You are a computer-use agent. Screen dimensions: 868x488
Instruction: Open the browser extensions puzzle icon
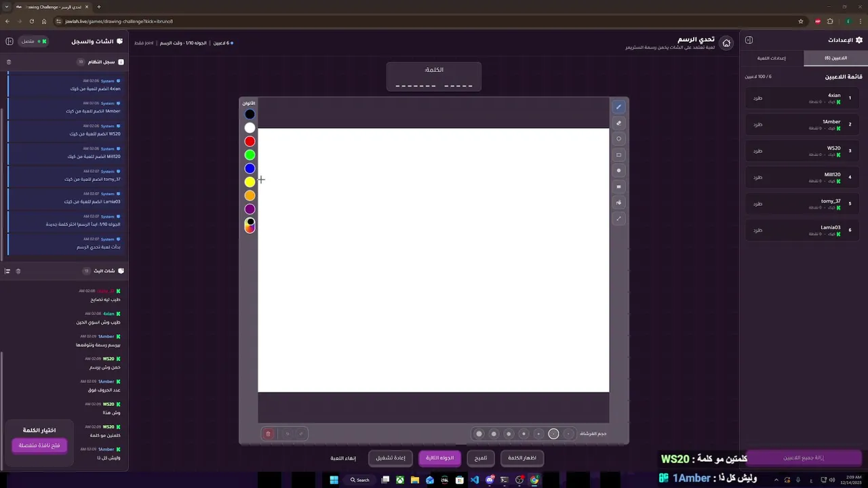tap(830, 21)
